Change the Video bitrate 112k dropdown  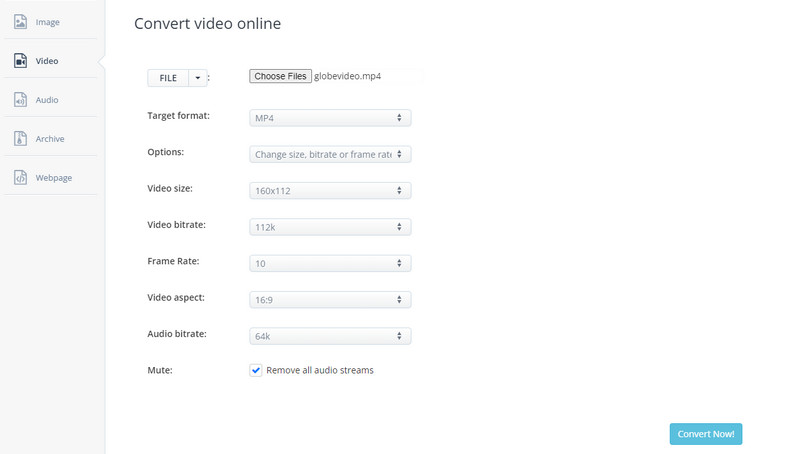click(330, 227)
